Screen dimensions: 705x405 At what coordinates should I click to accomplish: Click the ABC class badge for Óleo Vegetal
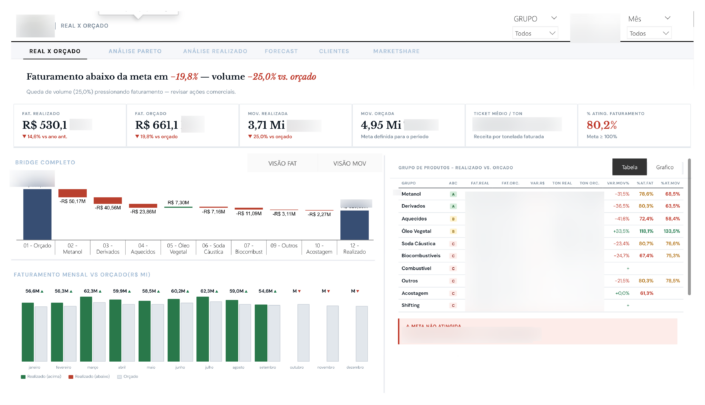point(454,231)
